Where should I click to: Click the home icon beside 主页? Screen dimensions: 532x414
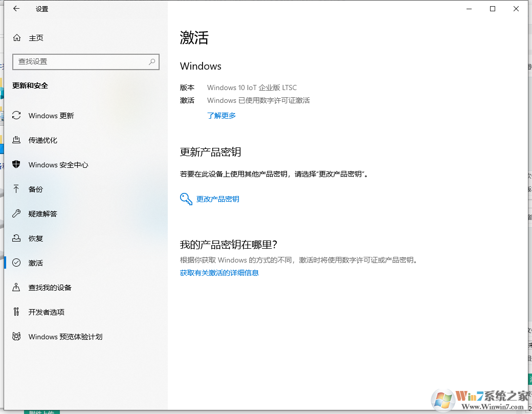click(x=16, y=38)
